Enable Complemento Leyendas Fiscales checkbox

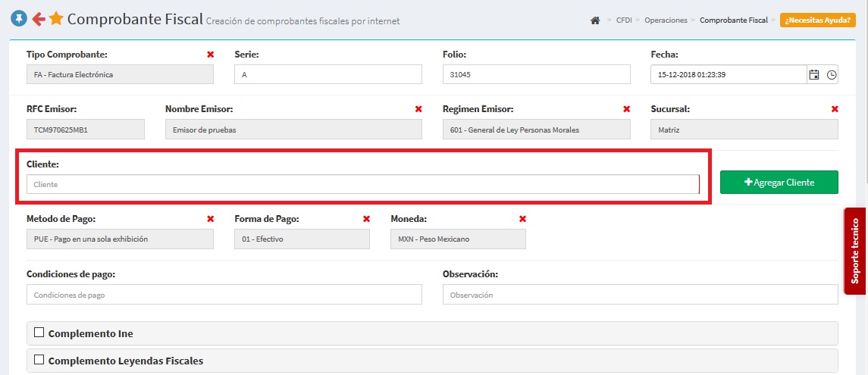click(39, 360)
